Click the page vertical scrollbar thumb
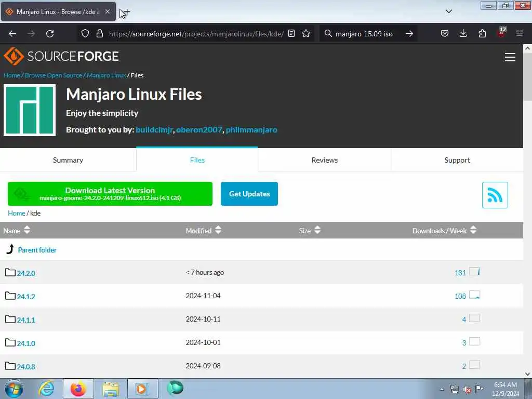The image size is (532, 399). (528, 77)
